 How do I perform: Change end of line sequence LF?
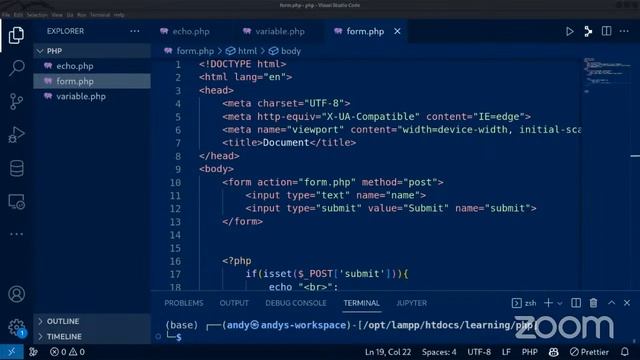click(x=506, y=352)
